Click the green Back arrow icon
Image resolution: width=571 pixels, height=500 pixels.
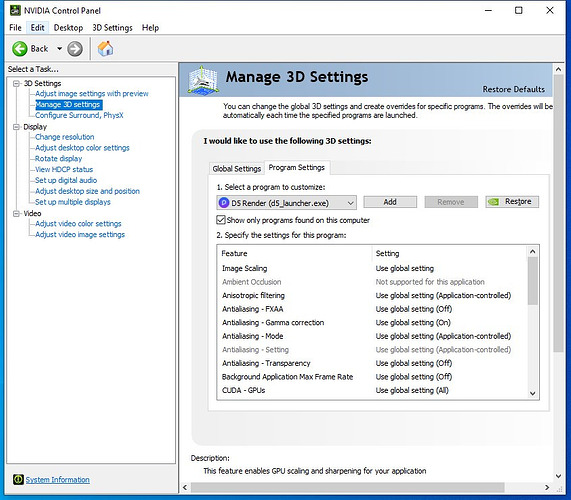pos(20,49)
